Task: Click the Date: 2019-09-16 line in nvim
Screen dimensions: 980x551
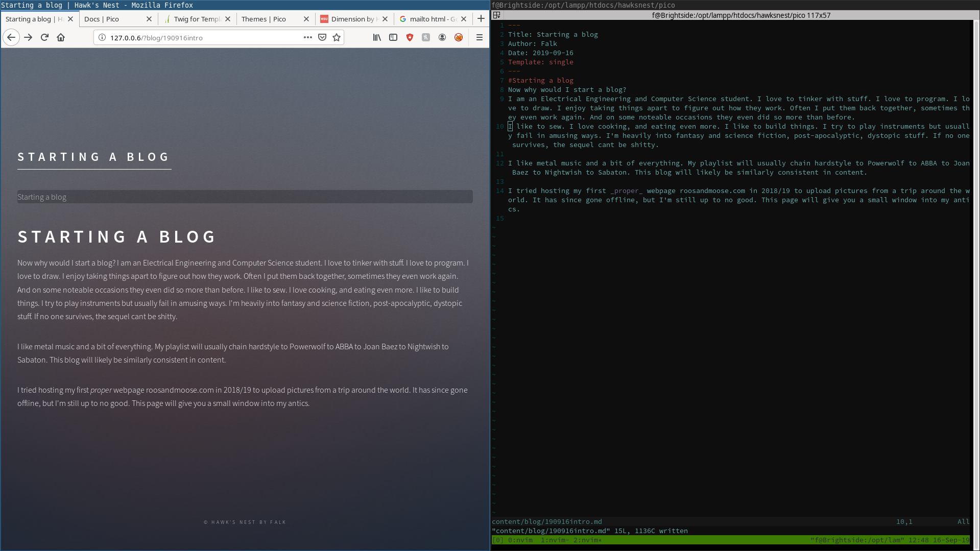Action: (540, 53)
